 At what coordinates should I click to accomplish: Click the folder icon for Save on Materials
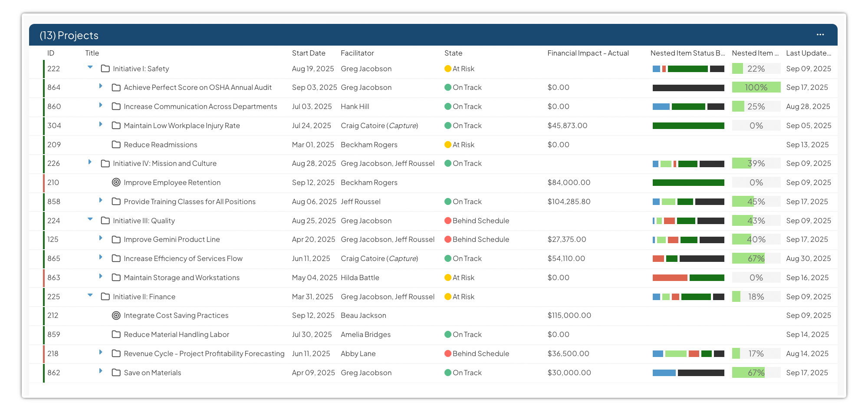pyautogui.click(x=116, y=373)
